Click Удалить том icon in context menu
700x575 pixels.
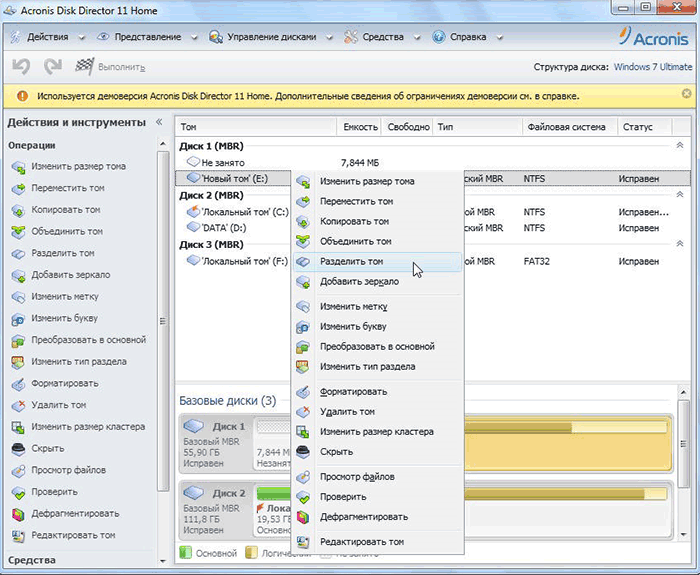pyautogui.click(x=303, y=412)
